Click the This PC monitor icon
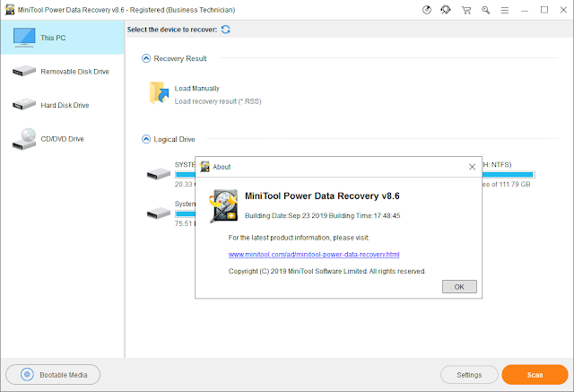Screen dimensions: 574x392 pos(24,38)
